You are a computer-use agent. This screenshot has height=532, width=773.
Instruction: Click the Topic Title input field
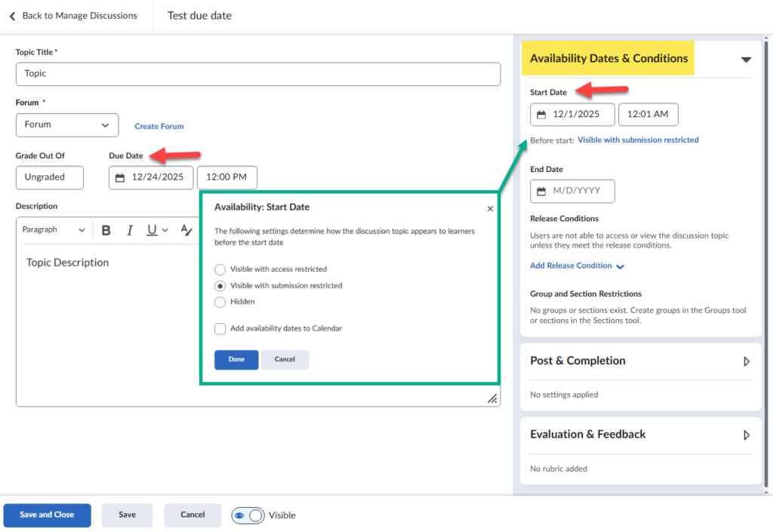point(257,74)
